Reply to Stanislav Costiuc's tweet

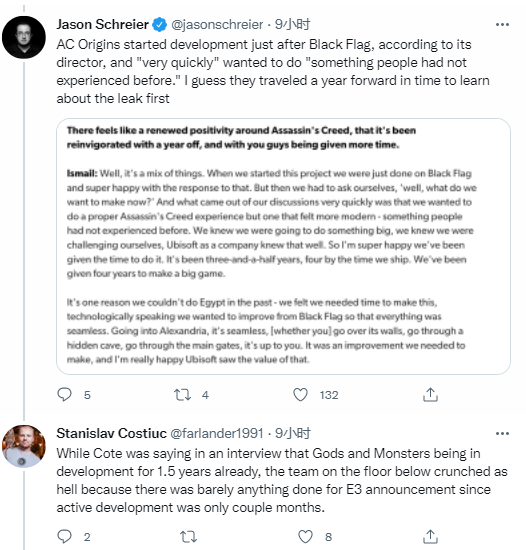[x=65, y=536]
